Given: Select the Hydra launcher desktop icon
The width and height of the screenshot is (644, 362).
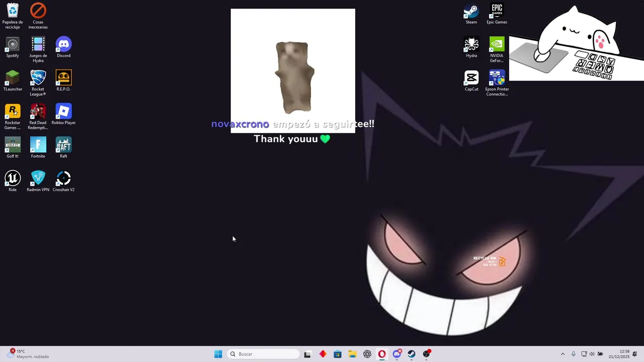Looking at the screenshot, I should click(471, 47).
